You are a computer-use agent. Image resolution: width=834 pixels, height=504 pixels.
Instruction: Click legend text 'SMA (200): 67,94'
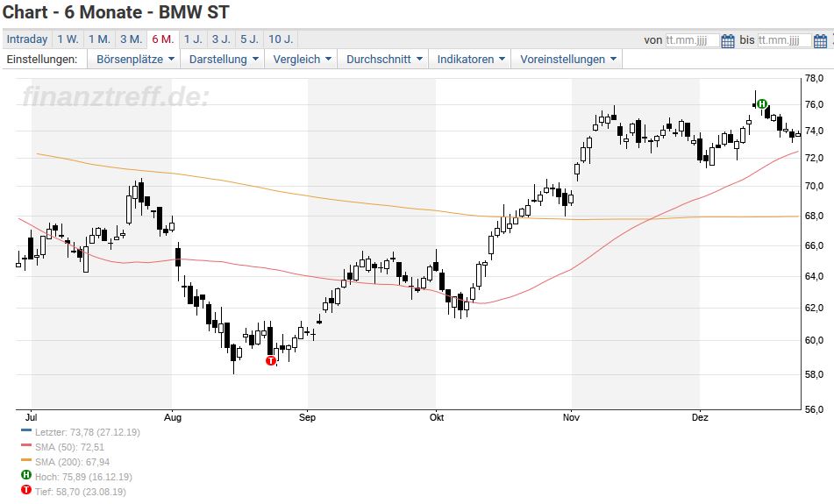[72, 462]
